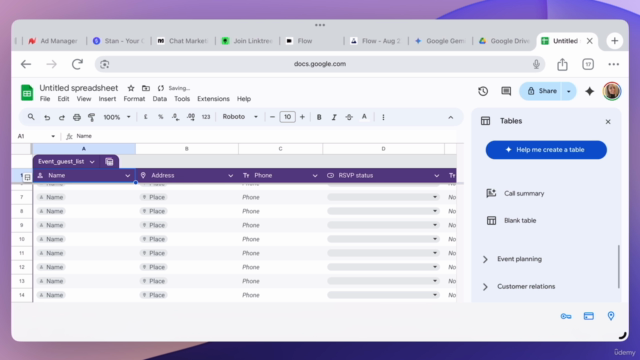Star the Untitled spreadsheet
The height and width of the screenshot is (360, 640).
pyautogui.click(x=131, y=88)
